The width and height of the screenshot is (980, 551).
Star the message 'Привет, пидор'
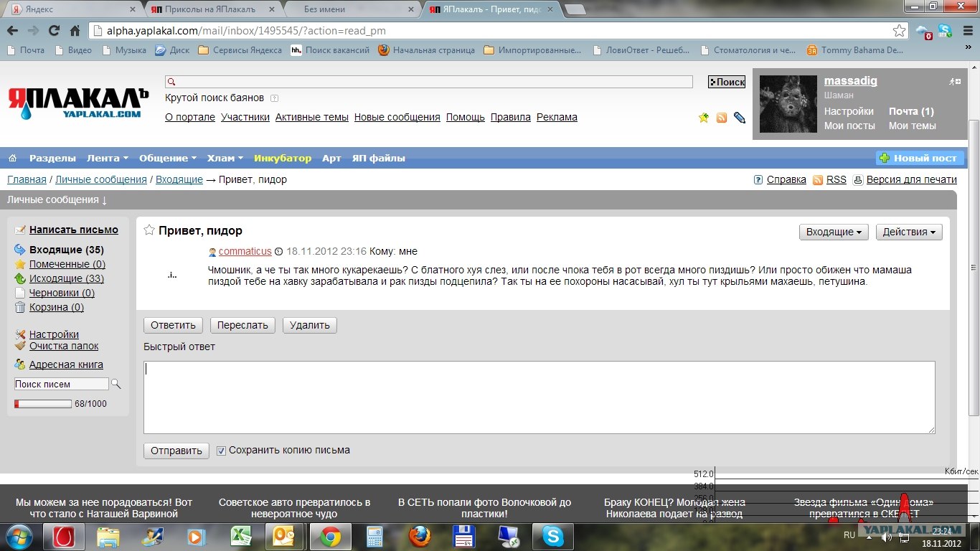point(149,230)
